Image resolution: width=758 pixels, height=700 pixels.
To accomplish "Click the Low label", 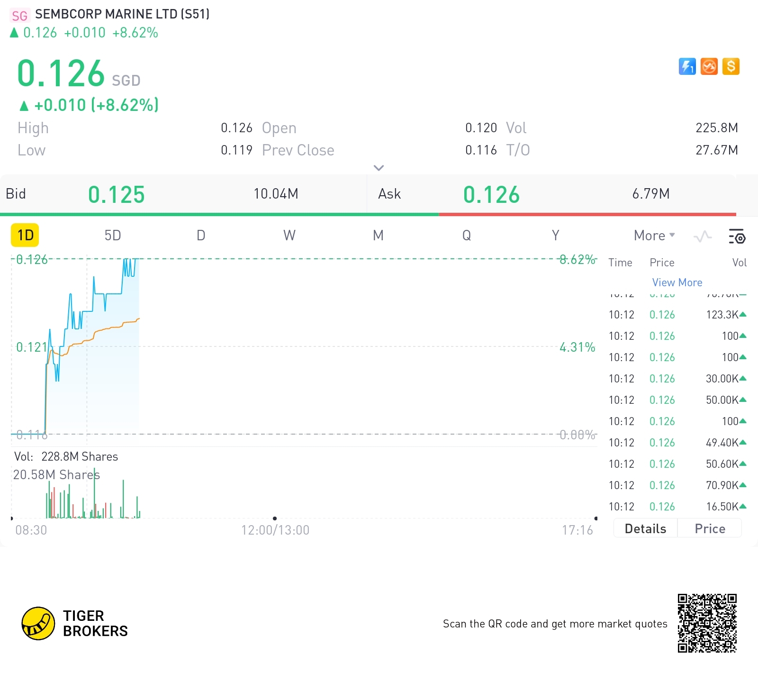I will click(x=32, y=150).
